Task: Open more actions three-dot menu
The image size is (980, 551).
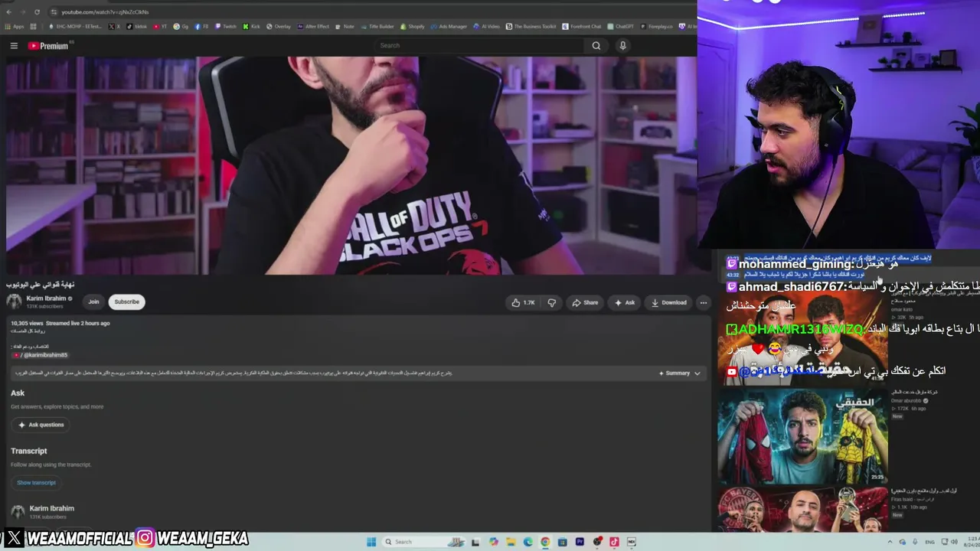Action: click(704, 302)
